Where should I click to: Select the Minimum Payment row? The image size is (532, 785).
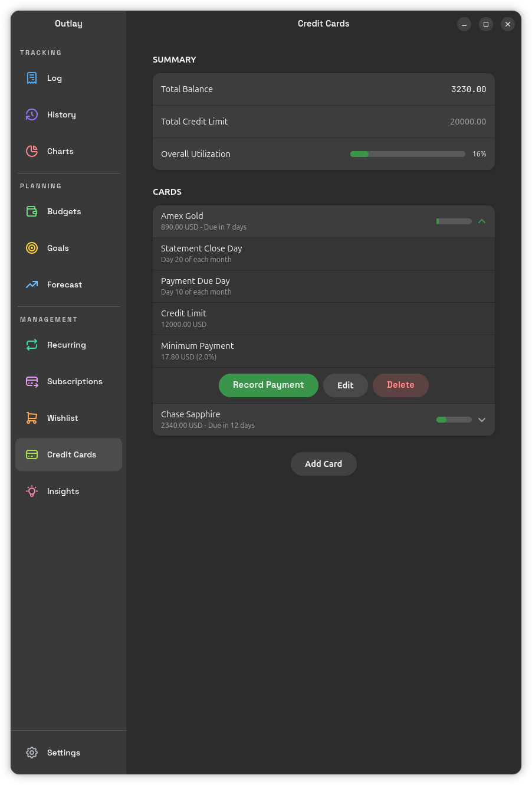pyautogui.click(x=323, y=351)
